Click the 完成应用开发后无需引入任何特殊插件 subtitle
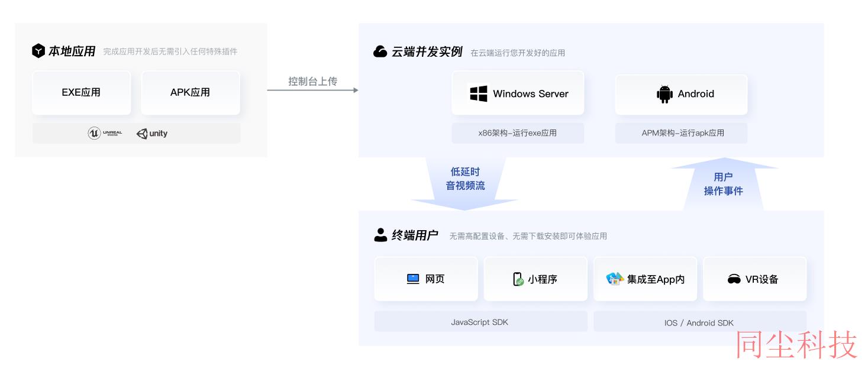Screen dimensions: 868x368 170,51
